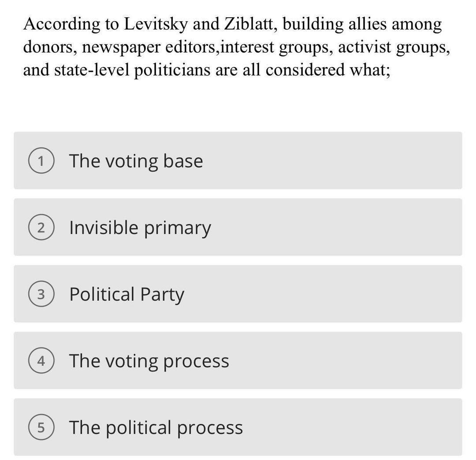Click the circled number 2 icon

42,227
